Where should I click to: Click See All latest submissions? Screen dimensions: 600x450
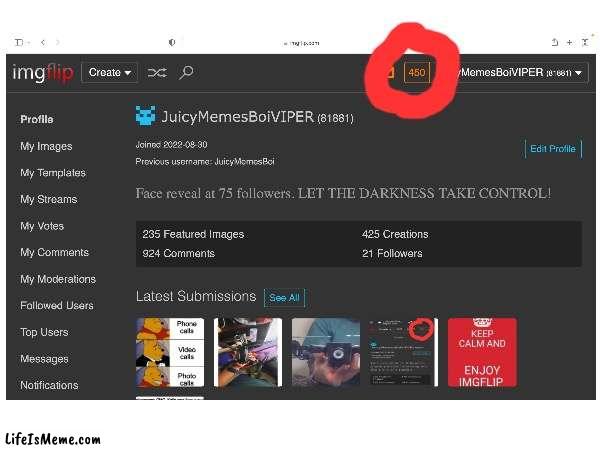(284, 298)
